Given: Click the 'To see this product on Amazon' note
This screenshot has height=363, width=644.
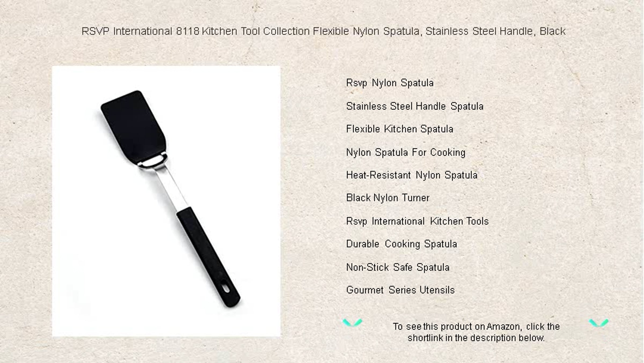Looking at the screenshot, I should (x=476, y=327).
